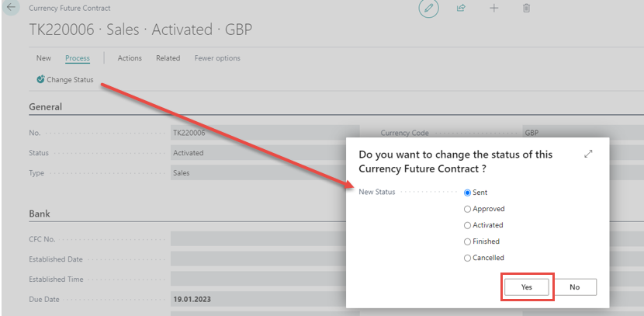Click Fewer options

click(x=217, y=58)
